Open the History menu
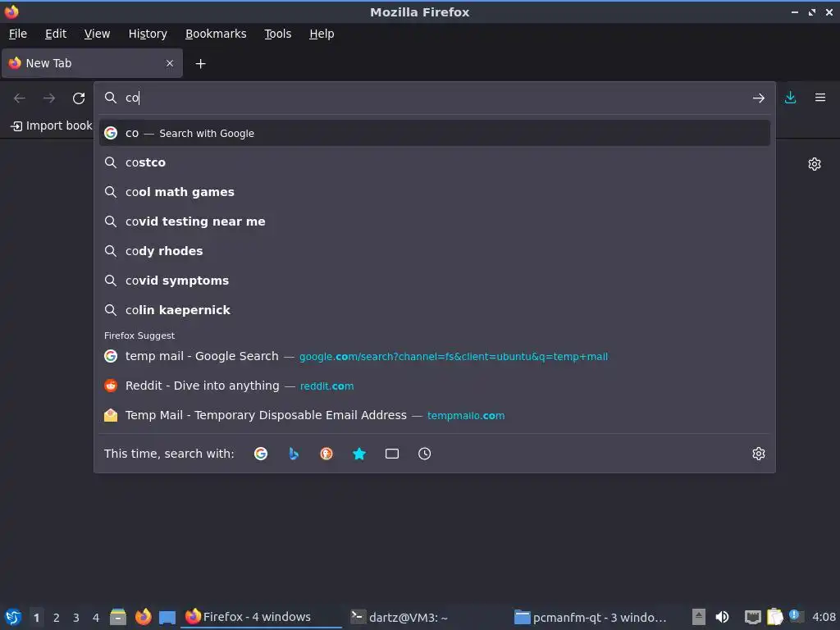 pyautogui.click(x=148, y=34)
